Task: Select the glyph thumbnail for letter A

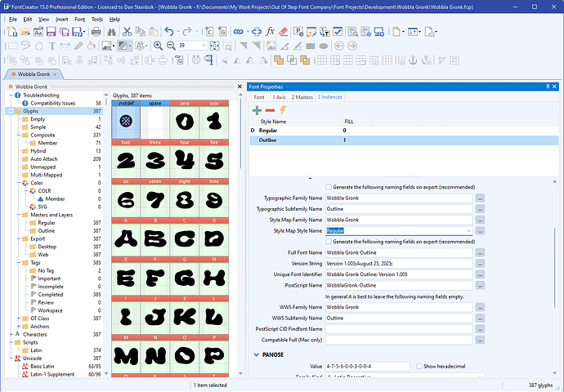Action: (126, 238)
